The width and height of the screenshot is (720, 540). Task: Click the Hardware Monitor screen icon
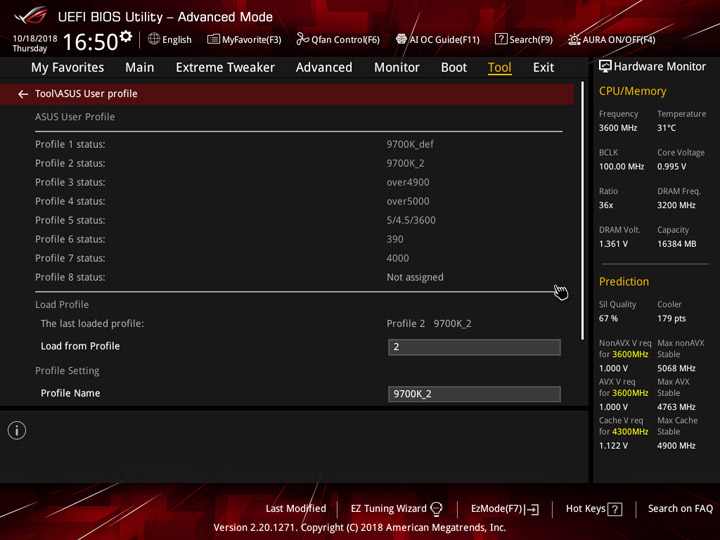(605, 67)
